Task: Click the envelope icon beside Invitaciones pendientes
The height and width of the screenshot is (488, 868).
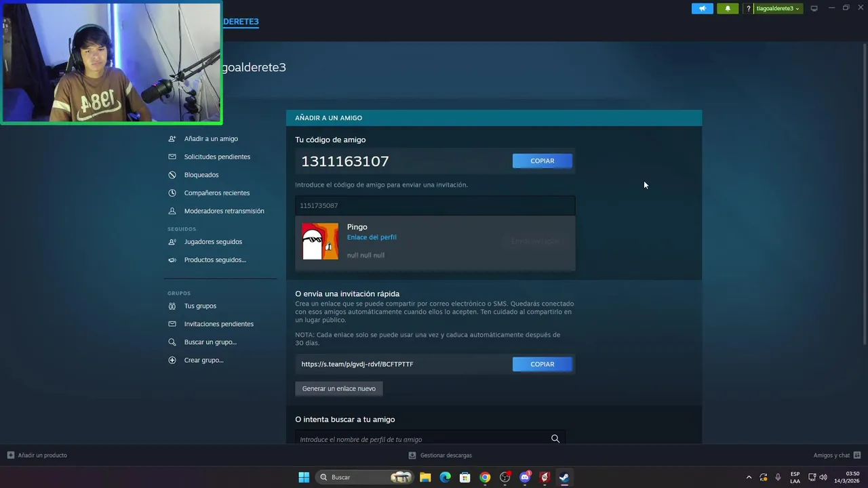Action: 172,324
